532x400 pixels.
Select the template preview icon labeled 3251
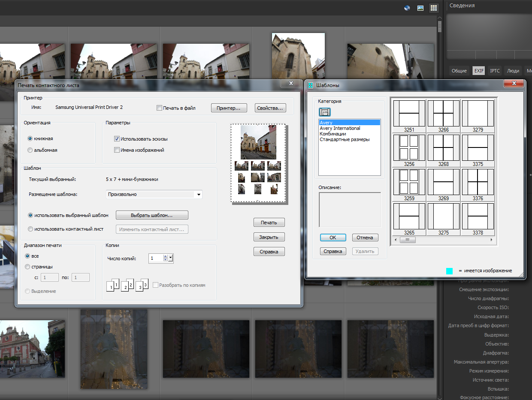point(408,113)
